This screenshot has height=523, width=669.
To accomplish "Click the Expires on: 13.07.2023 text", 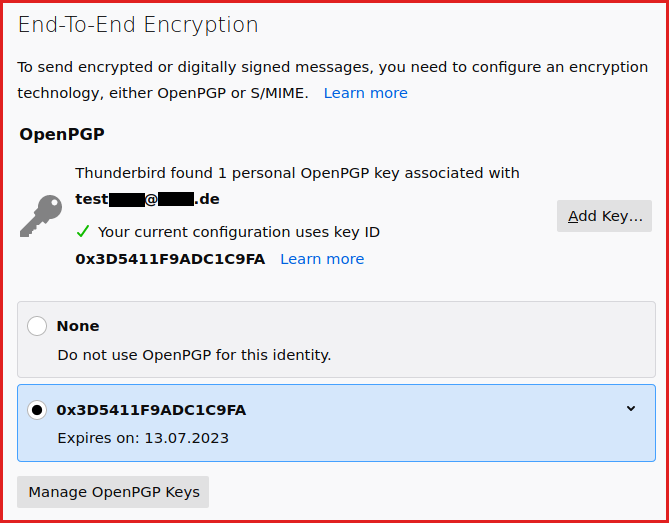I will click(143, 438).
